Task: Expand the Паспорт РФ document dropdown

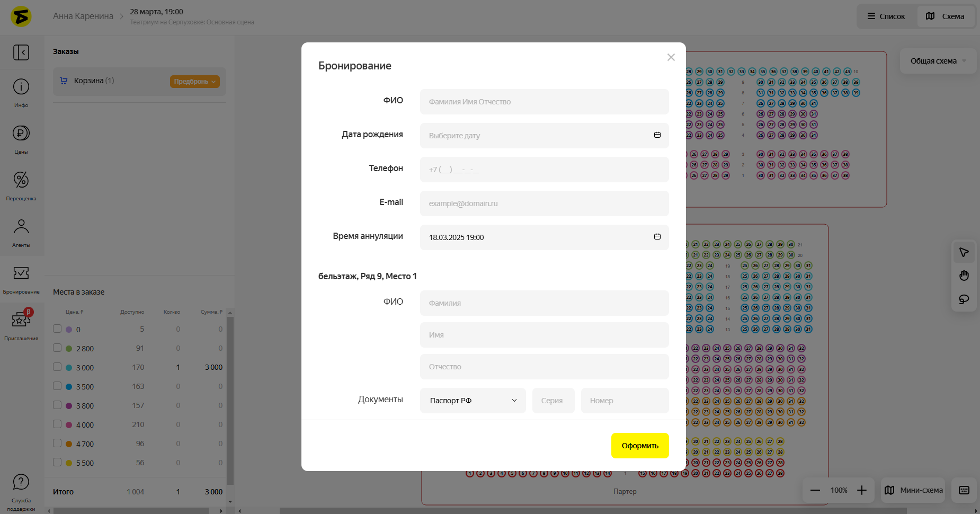Action: pyautogui.click(x=473, y=401)
